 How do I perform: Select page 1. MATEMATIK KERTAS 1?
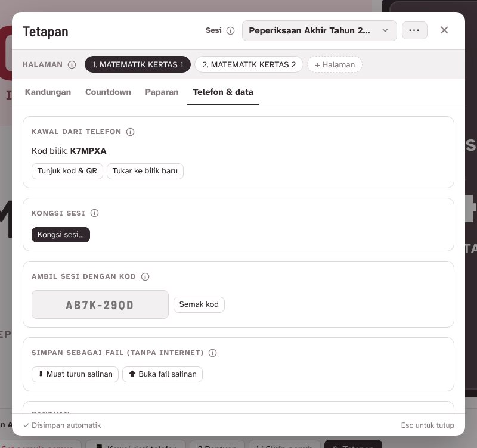click(x=138, y=64)
